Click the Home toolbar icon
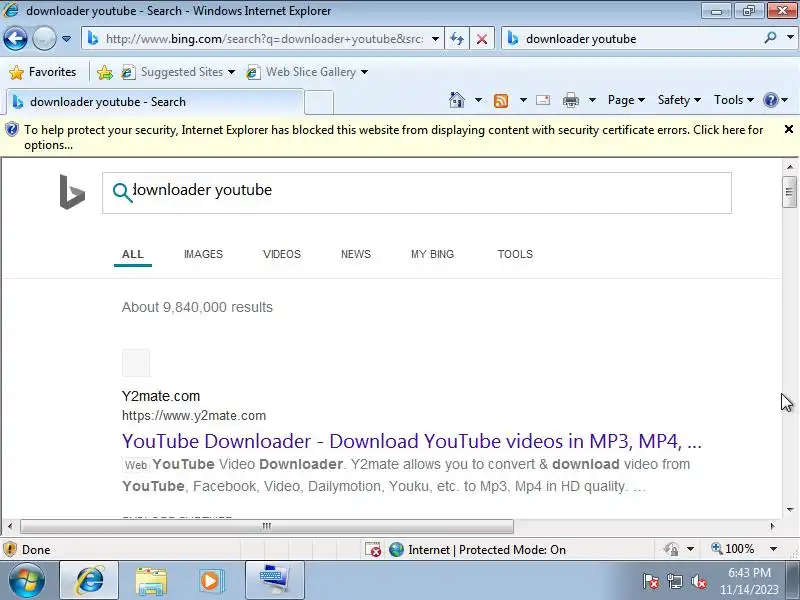 [457, 100]
